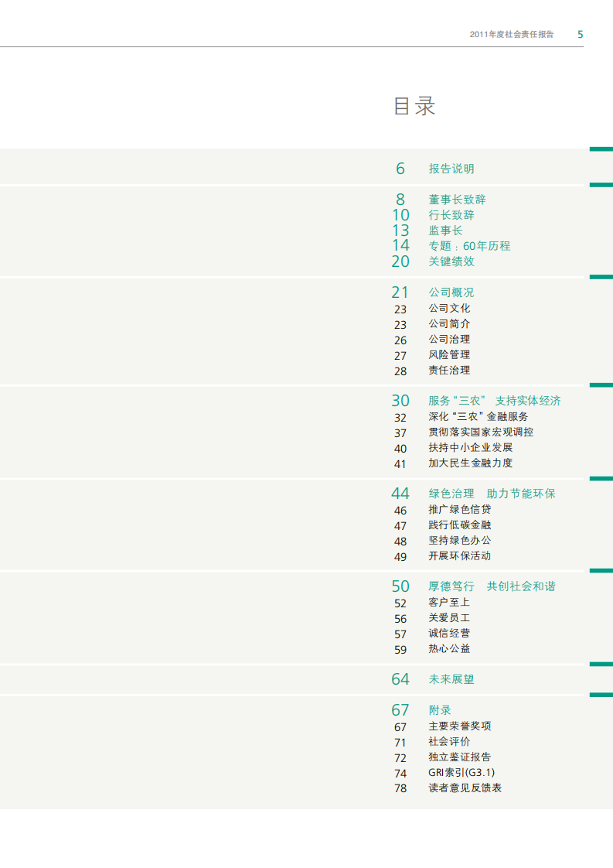
Task: Click page number 74 beside GRI索引(G3.1)
Action: coord(400,774)
